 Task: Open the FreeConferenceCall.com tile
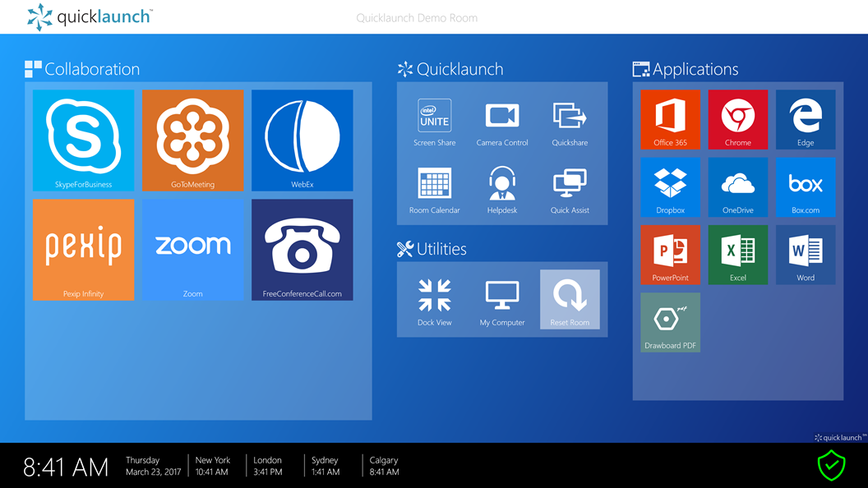click(x=302, y=250)
